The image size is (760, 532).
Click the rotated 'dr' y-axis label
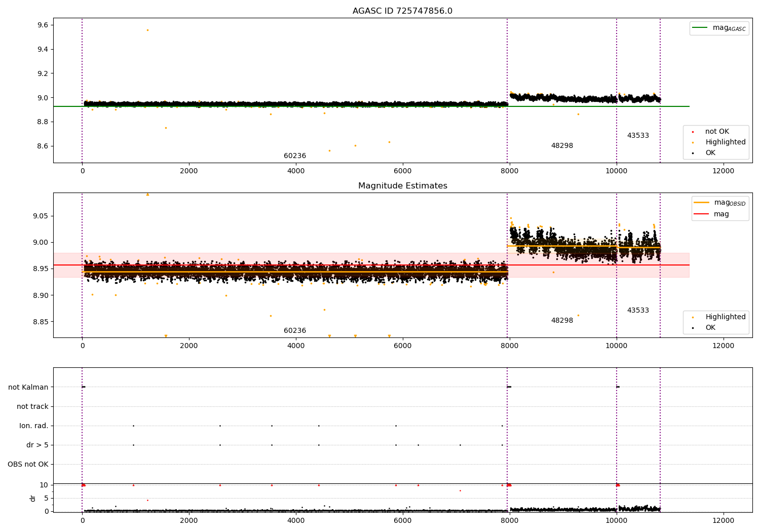[33, 498]
